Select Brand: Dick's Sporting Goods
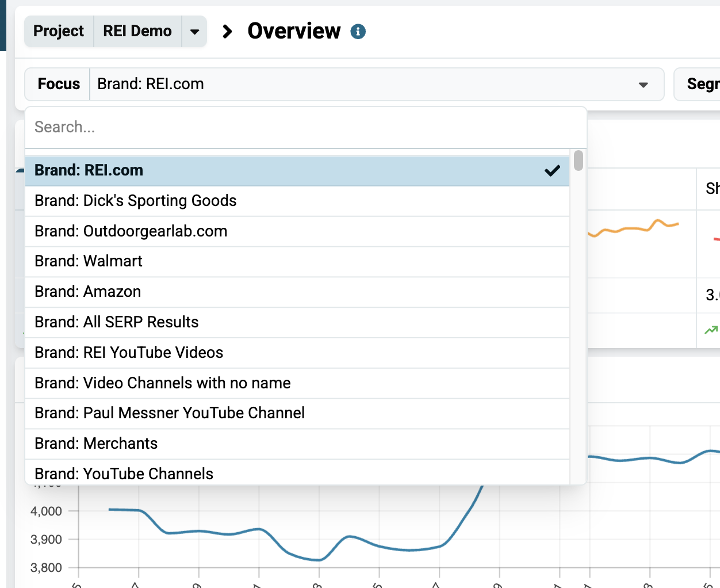This screenshot has width=720, height=588. coord(297,201)
